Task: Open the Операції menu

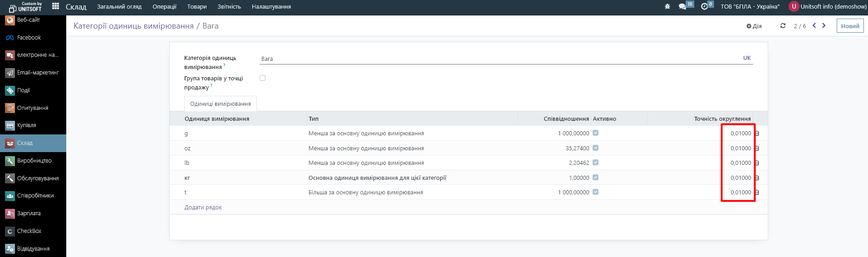Action: pyautogui.click(x=164, y=7)
